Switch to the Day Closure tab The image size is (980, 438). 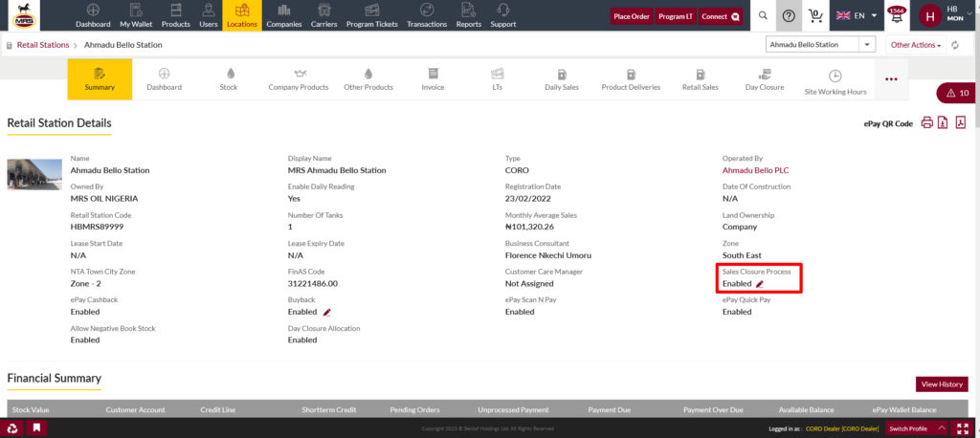[765, 79]
